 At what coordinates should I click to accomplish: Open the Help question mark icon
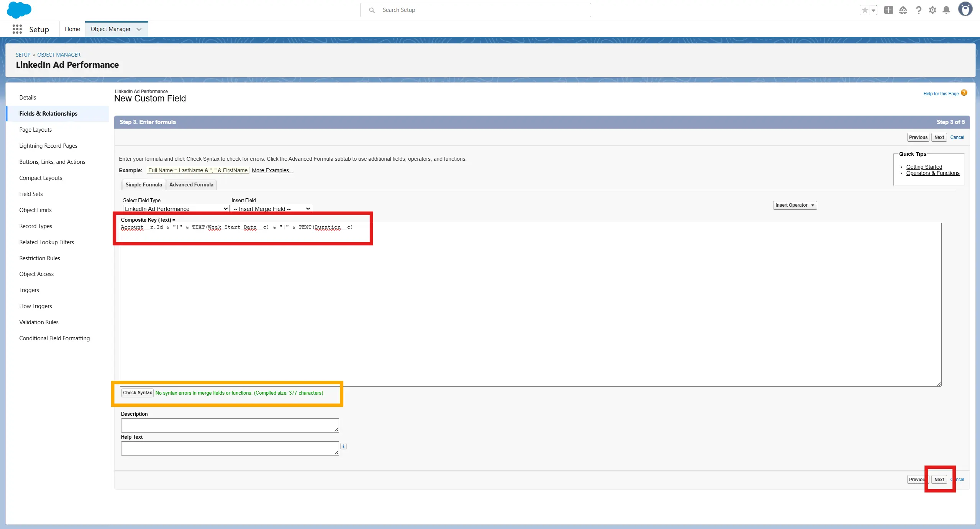point(918,10)
